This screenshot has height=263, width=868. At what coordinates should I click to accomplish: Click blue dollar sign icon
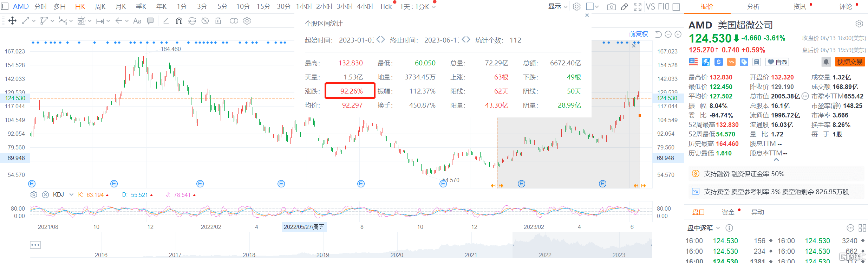pos(719,62)
